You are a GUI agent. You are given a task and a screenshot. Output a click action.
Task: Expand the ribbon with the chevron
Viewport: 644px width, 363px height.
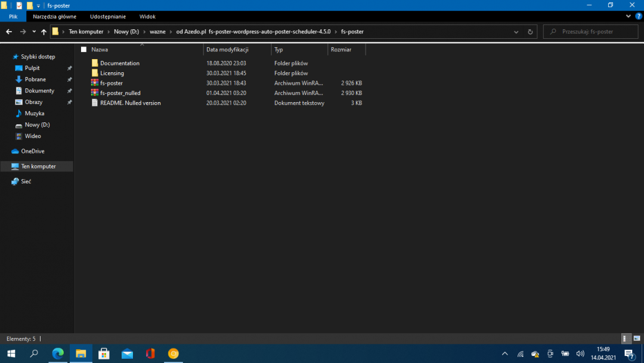click(x=629, y=17)
